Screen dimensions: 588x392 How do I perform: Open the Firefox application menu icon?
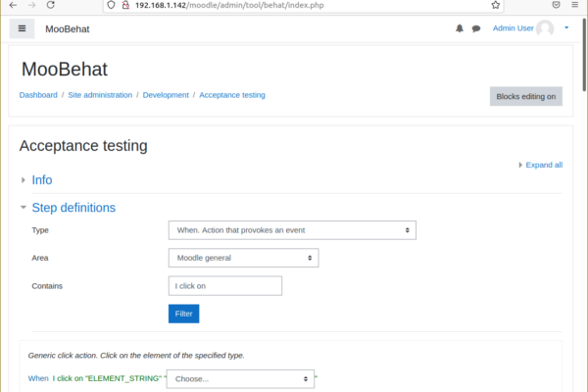coord(574,5)
